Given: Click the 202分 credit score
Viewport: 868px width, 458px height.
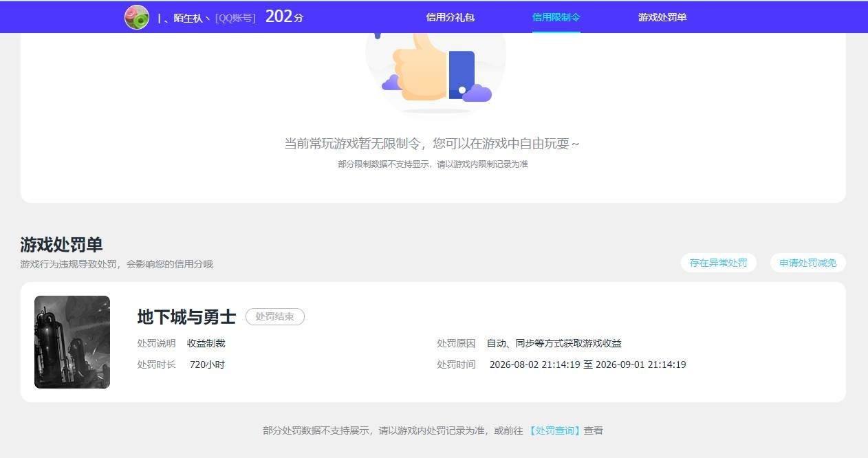Looking at the screenshot, I should [284, 17].
